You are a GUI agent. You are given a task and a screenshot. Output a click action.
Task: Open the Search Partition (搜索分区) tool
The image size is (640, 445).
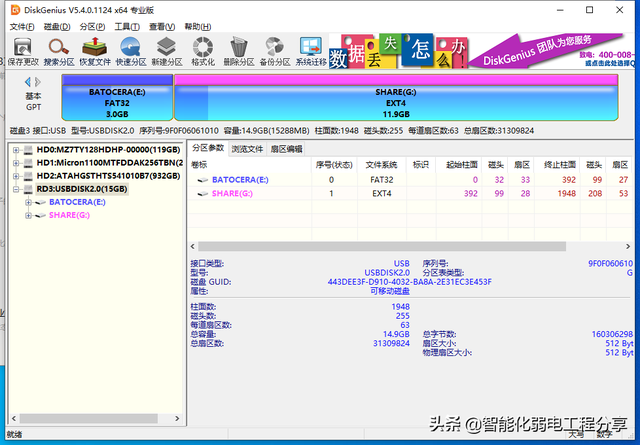59,51
